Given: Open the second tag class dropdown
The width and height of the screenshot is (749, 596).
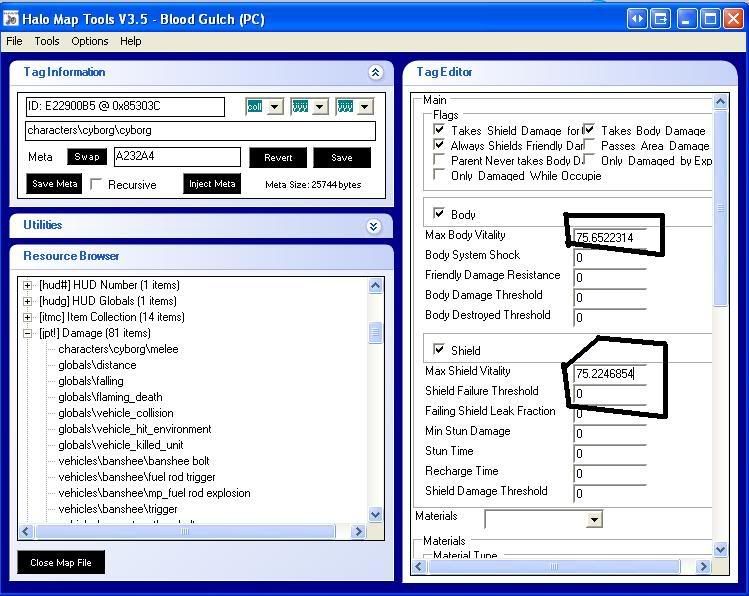Looking at the screenshot, I should (320, 106).
